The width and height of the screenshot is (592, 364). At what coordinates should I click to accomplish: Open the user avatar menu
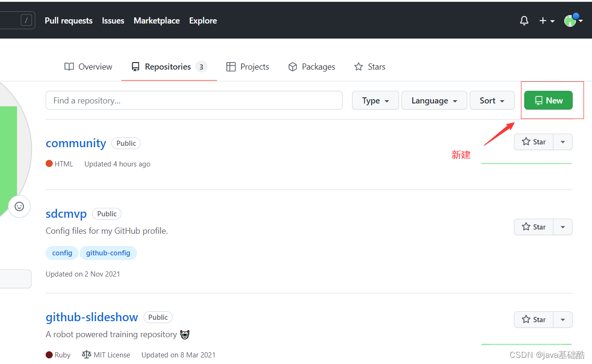pos(573,20)
